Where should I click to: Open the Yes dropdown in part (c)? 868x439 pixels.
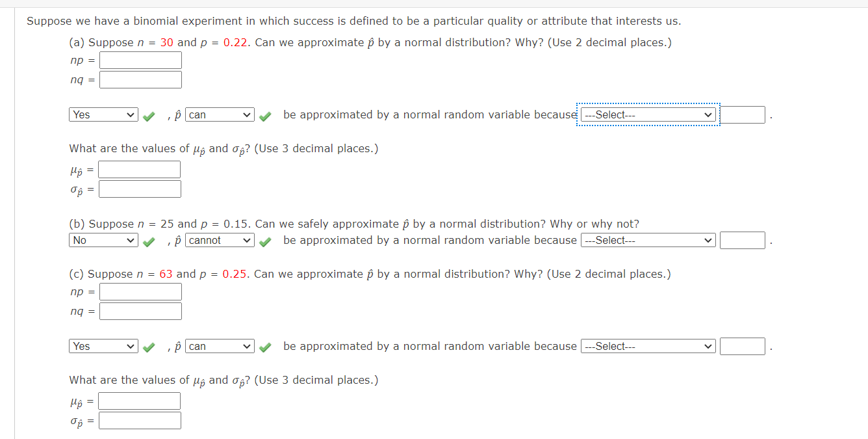[x=103, y=346]
